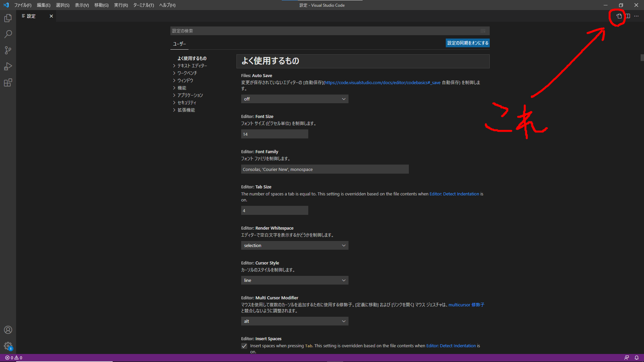Screen dimensions: 644x362
Task: Open the ファイル(F) menu
Action: click(23, 5)
